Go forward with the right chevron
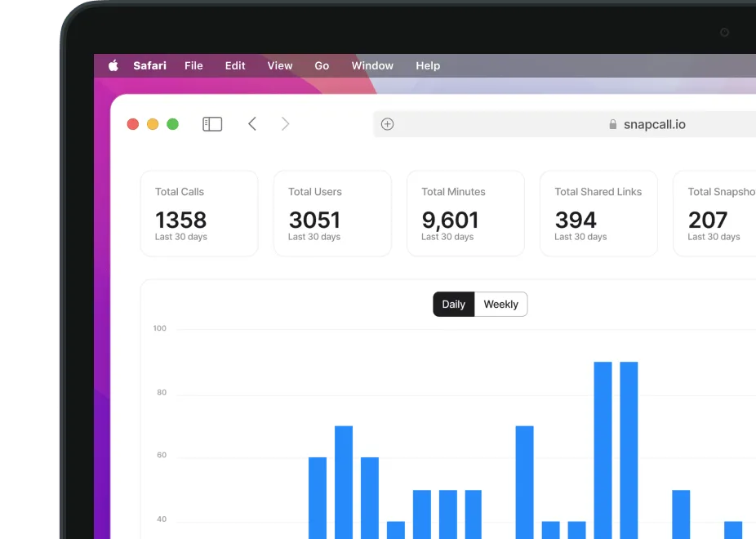 point(285,124)
